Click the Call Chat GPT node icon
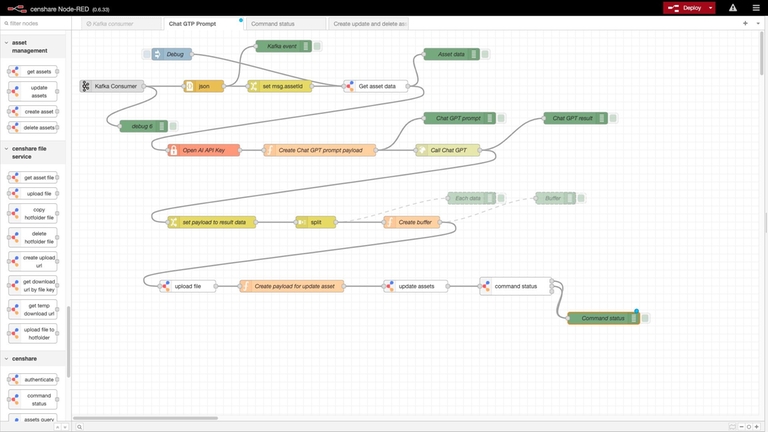This screenshot has height=432, width=768. tap(421, 150)
